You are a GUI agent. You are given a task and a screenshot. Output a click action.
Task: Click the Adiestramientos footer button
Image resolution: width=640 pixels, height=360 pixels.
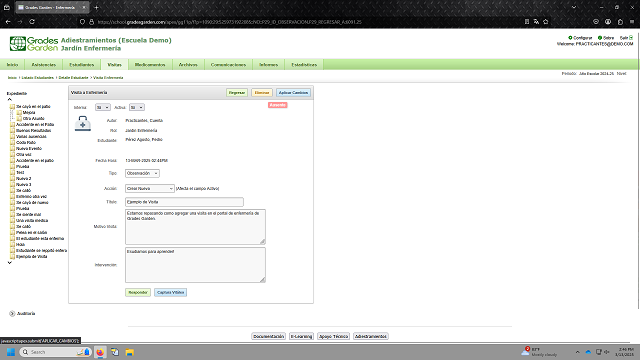pyautogui.click(x=371, y=336)
